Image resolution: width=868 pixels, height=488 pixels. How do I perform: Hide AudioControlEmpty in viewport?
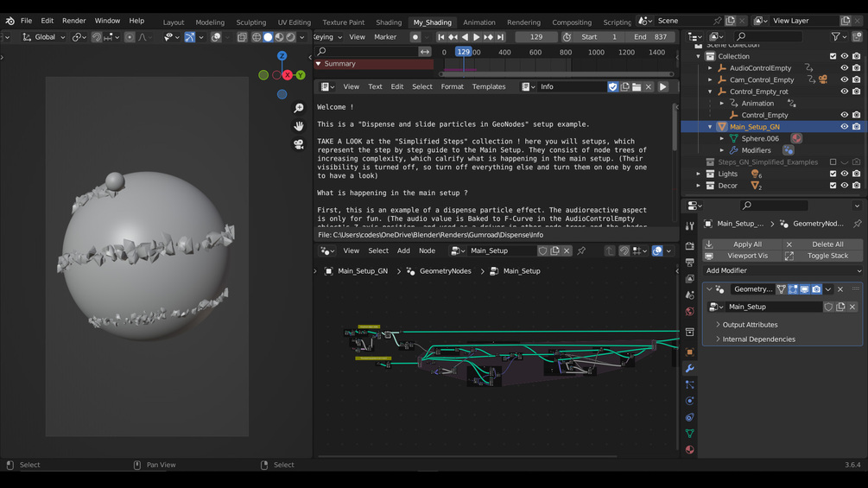point(844,68)
